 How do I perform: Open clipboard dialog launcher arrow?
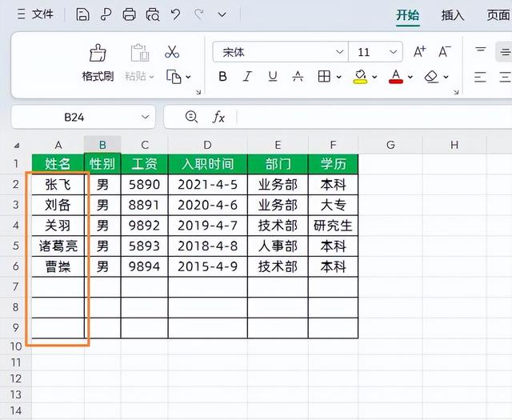[x=198, y=93]
